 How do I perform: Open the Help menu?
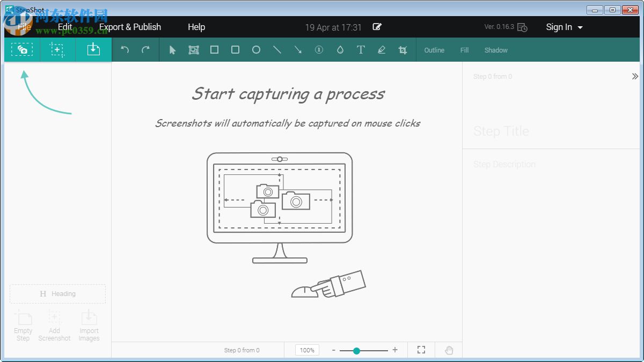(196, 27)
